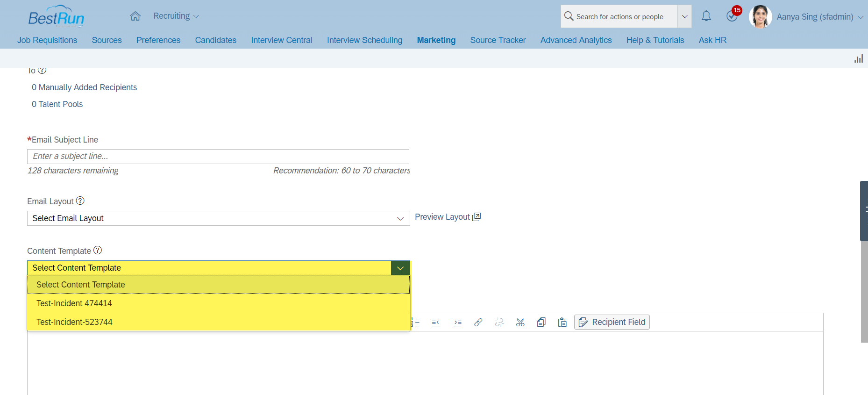Open the preview layout external-link icon
This screenshot has width=868, height=395.
click(477, 217)
